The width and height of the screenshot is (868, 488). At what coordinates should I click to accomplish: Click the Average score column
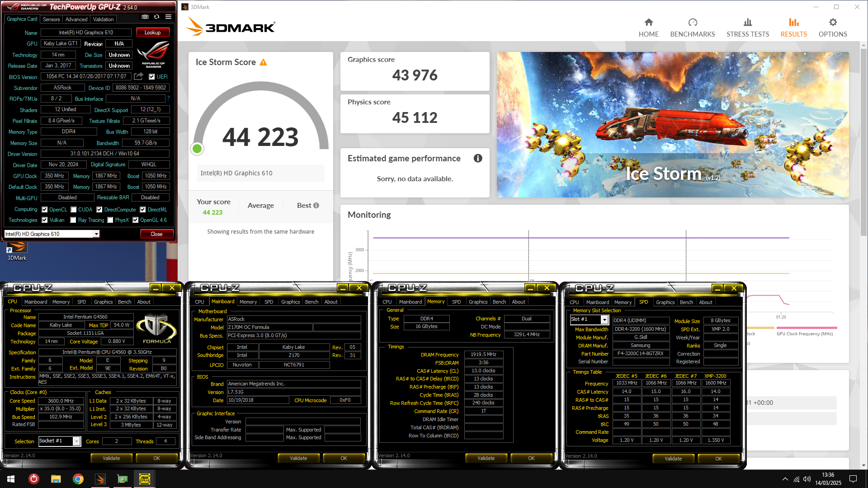tap(261, 206)
